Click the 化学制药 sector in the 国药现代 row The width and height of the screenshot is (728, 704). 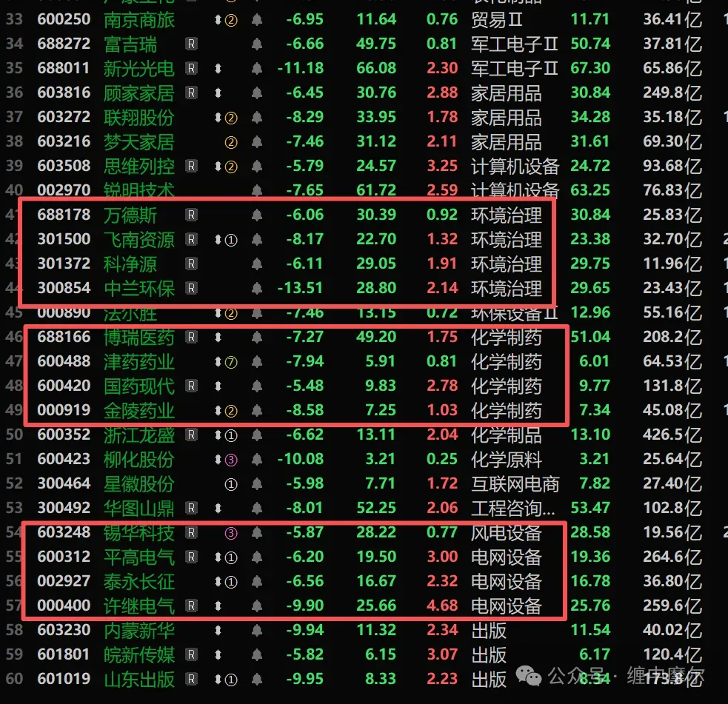[506, 386]
